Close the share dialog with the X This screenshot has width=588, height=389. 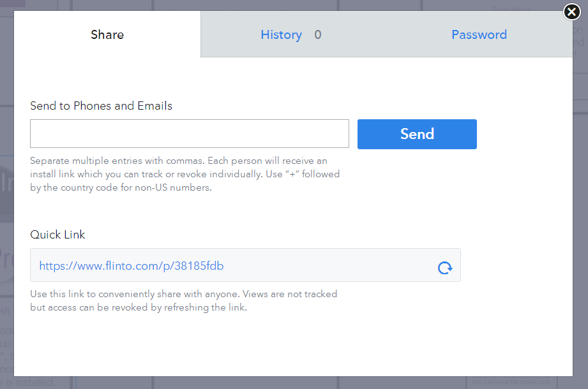pyautogui.click(x=571, y=12)
